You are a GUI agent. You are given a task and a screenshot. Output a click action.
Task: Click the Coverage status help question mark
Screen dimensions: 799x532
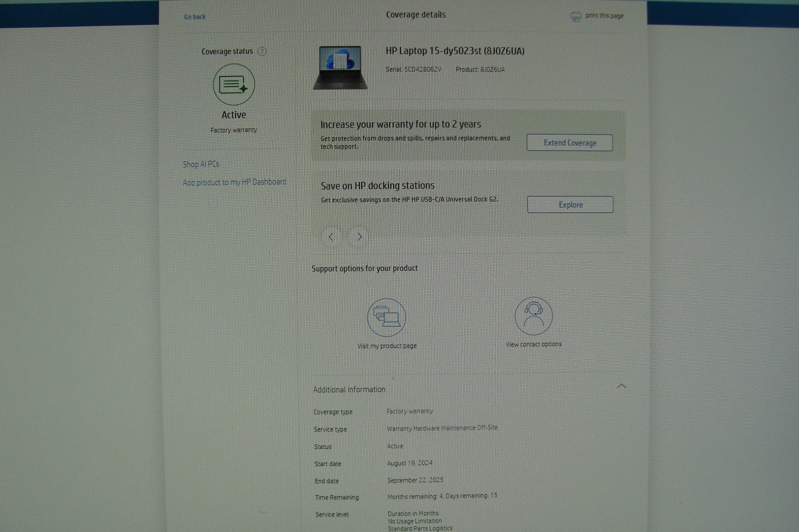tap(262, 51)
